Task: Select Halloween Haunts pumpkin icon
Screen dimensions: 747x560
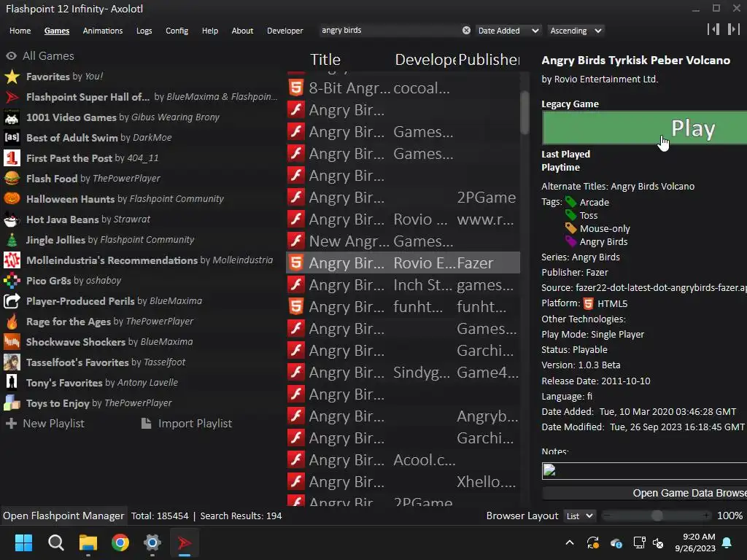Action: tap(12, 199)
